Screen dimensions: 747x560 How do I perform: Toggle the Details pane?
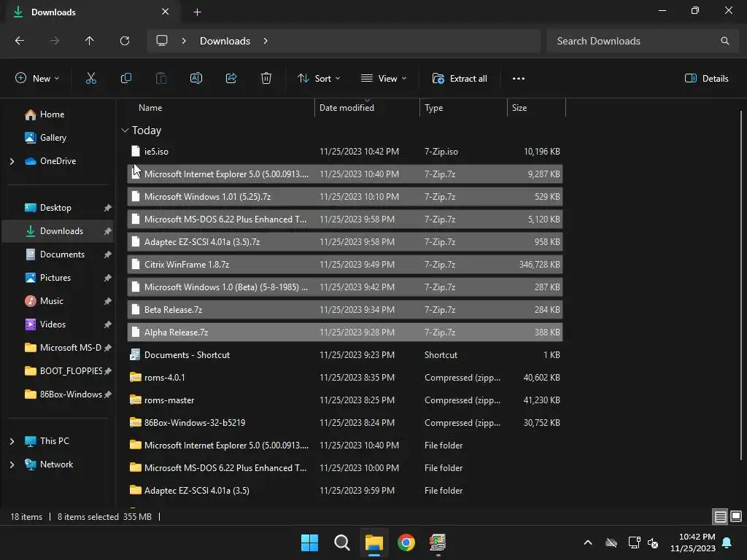pos(706,79)
